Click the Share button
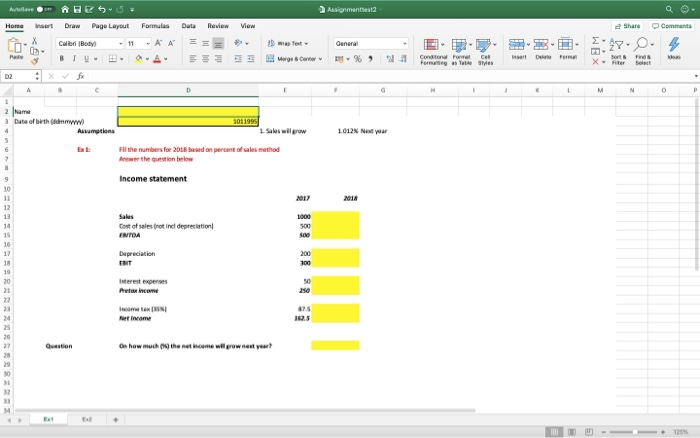 click(x=627, y=26)
